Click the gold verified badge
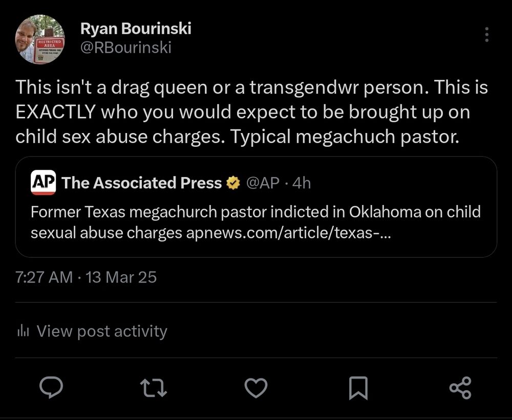 [x=233, y=183]
